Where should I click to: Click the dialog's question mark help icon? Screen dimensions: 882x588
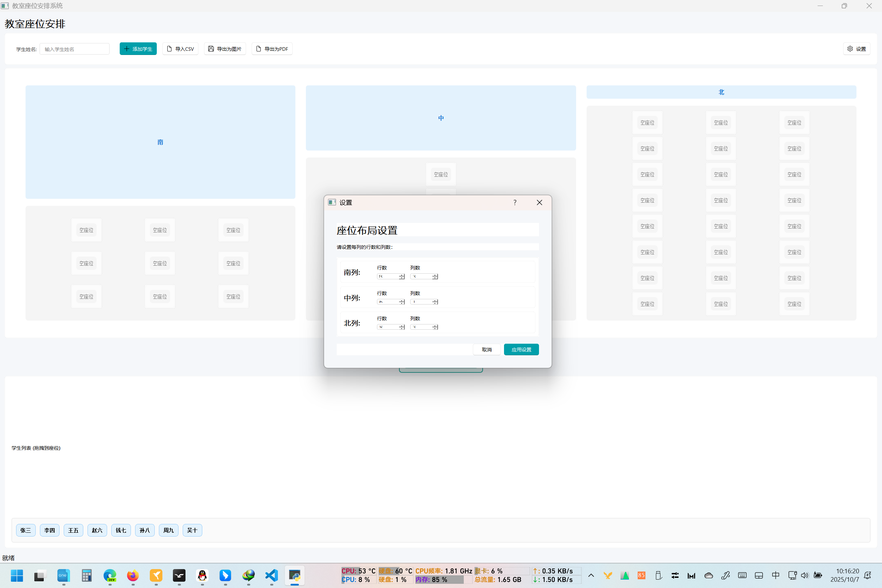(514, 203)
